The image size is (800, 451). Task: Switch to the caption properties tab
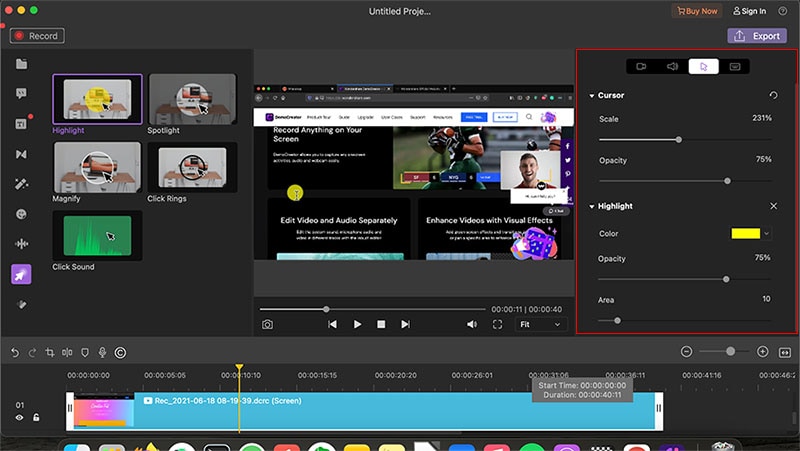point(735,66)
